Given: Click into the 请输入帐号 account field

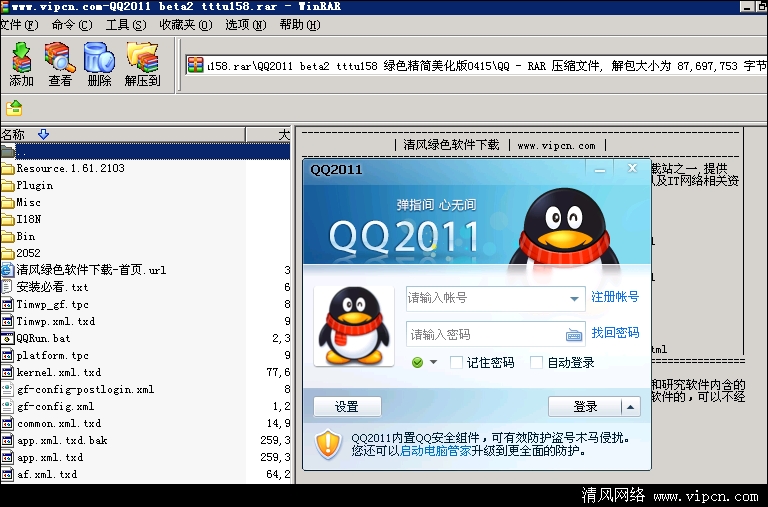Looking at the screenshot, I should pos(485,298).
